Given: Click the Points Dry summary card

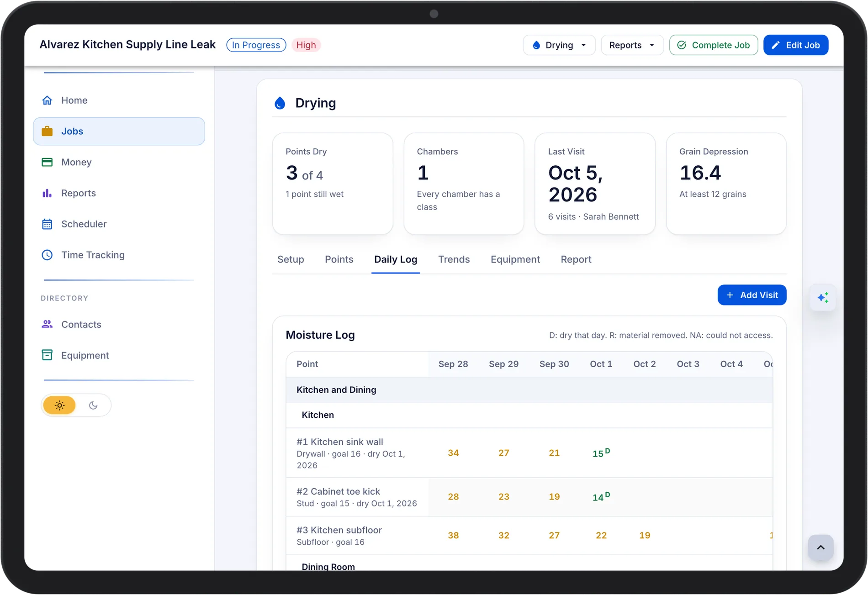Looking at the screenshot, I should click(x=333, y=184).
